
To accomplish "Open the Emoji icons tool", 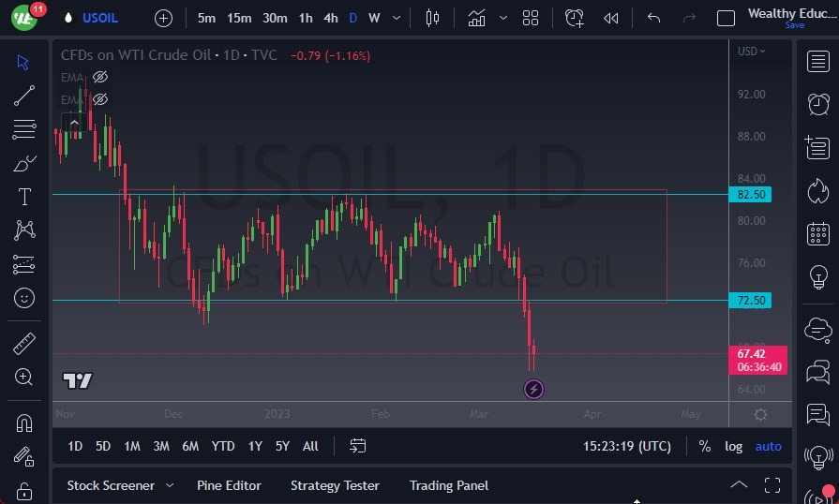I will click(x=24, y=298).
